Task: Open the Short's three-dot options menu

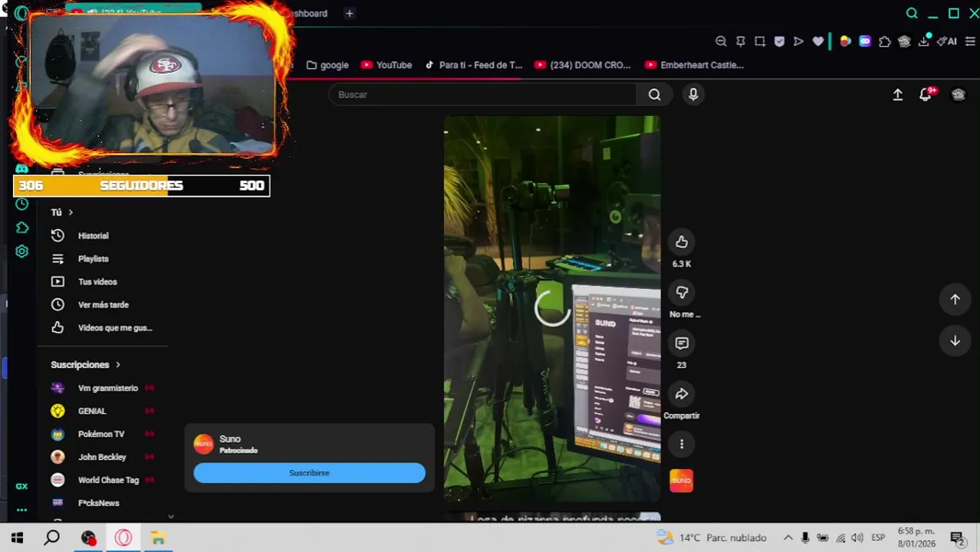Action: pos(682,444)
